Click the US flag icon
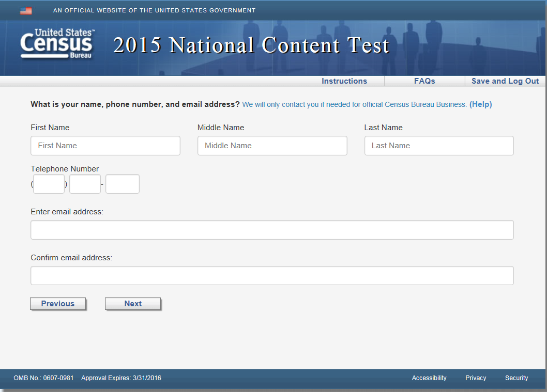Screen dimensions: 547x392 [x=26, y=11]
